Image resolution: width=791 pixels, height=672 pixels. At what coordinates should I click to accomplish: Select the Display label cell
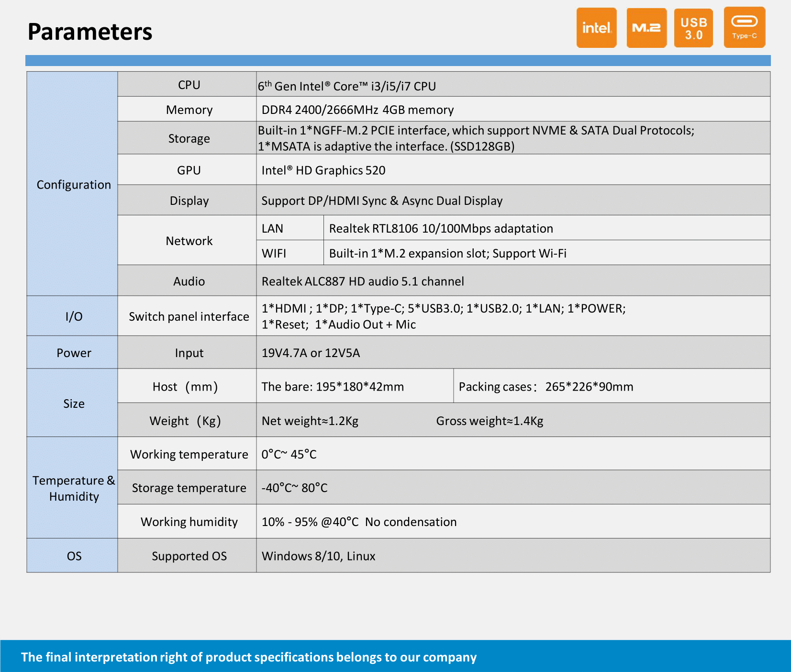pyautogui.click(x=187, y=200)
